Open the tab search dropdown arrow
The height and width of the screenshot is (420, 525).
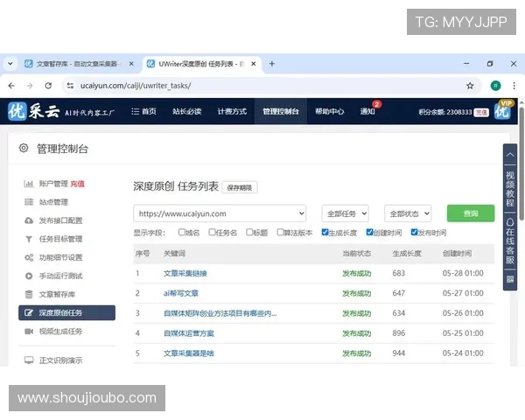[x=10, y=64]
